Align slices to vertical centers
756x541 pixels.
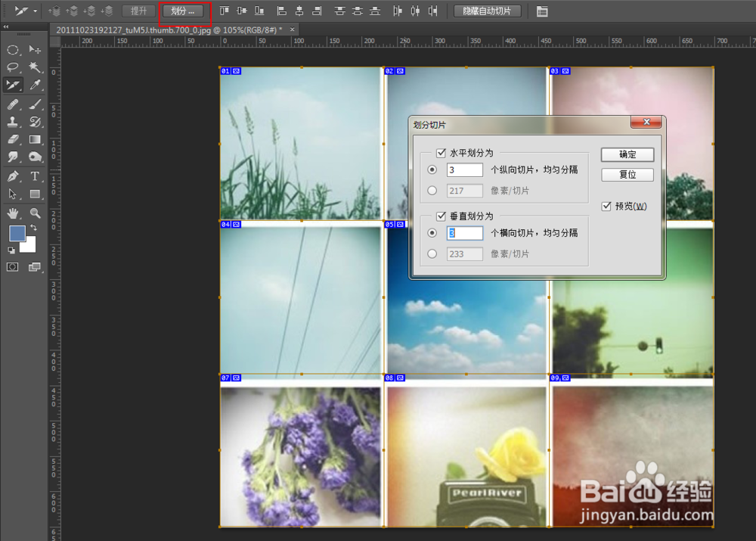click(x=242, y=11)
